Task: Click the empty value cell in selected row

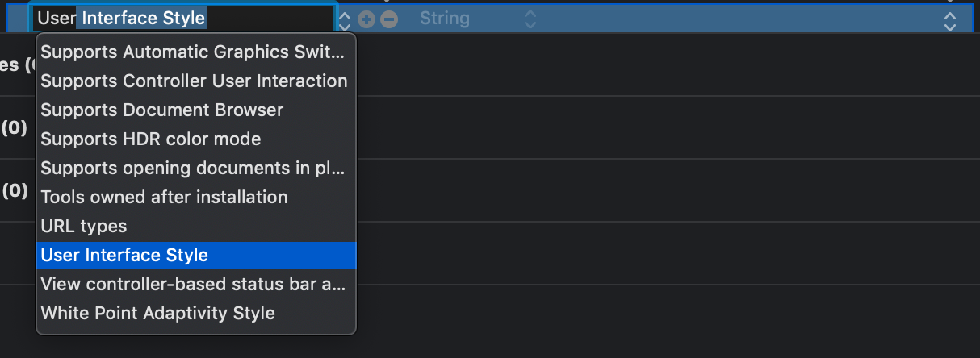Action: pyautogui.click(x=727, y=19)
